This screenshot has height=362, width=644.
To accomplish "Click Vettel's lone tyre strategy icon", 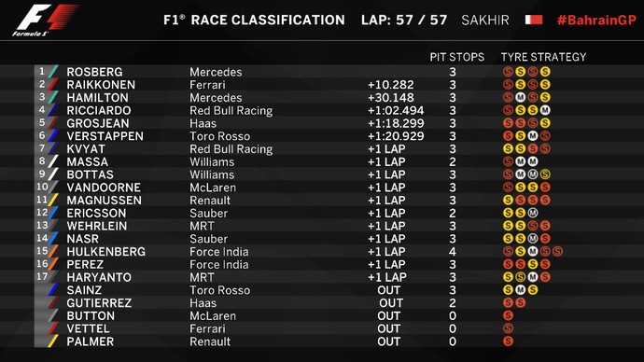I will (508, 328).
